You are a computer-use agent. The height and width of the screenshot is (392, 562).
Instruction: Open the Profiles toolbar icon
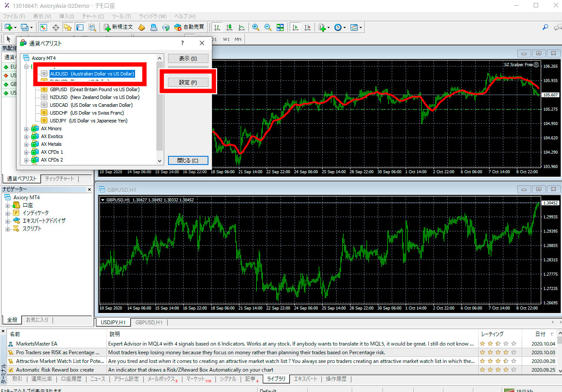[x=24, y=27]
